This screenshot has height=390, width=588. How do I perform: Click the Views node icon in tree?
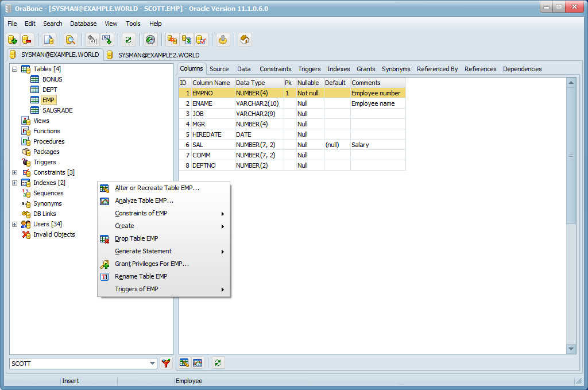(x=26, y=121)
